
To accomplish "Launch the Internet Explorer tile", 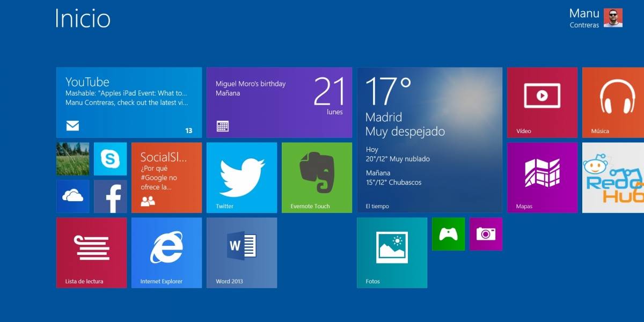I will (x=166, y=253).
